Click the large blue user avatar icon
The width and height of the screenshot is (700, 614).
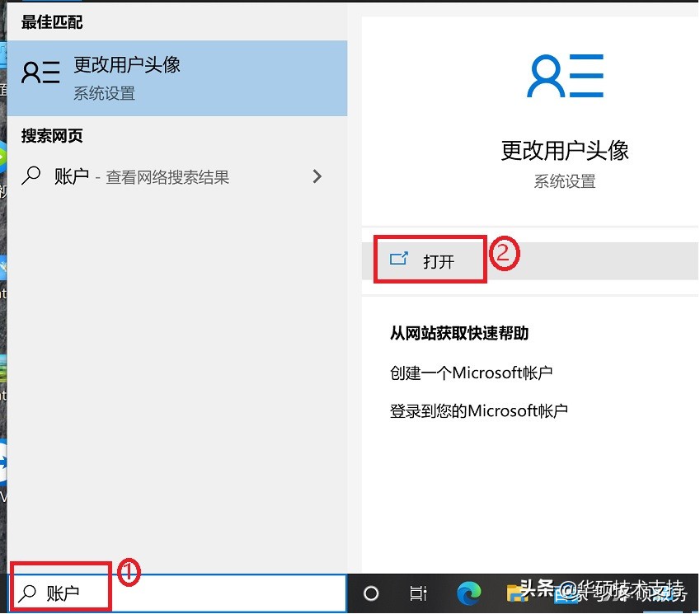(564, 76)
